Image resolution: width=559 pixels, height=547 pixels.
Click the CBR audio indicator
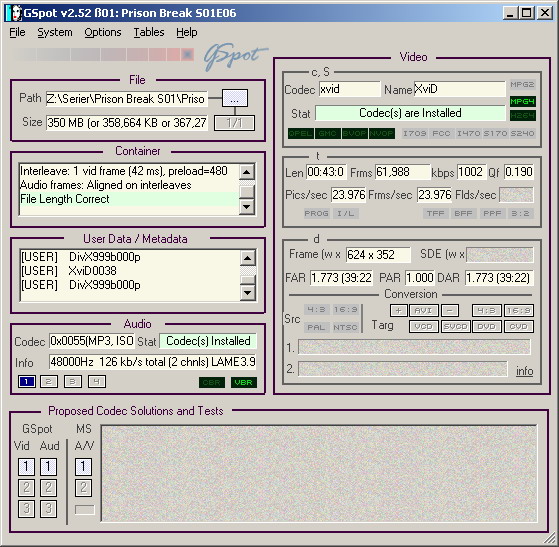pyautogui.click(x=212, y=382)
